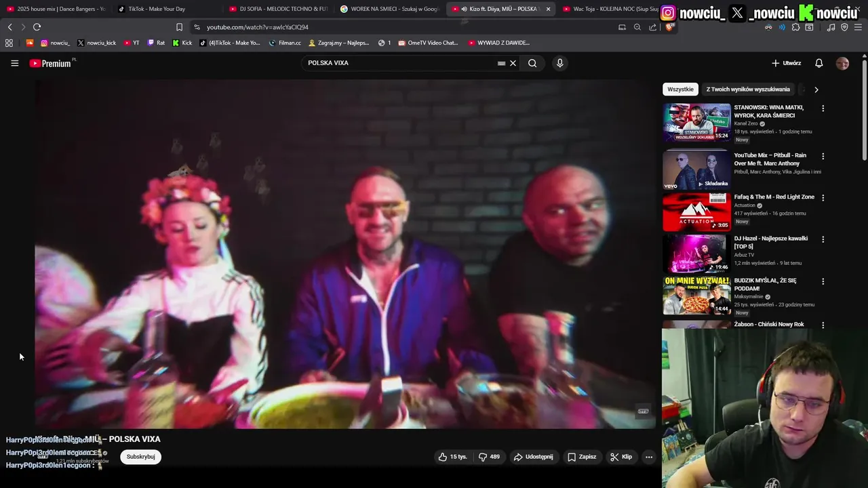Screen dimensions: 868x488
Task: Close the Kizo POLSKA VIXA tab
Action: click(x=548, y=9)
